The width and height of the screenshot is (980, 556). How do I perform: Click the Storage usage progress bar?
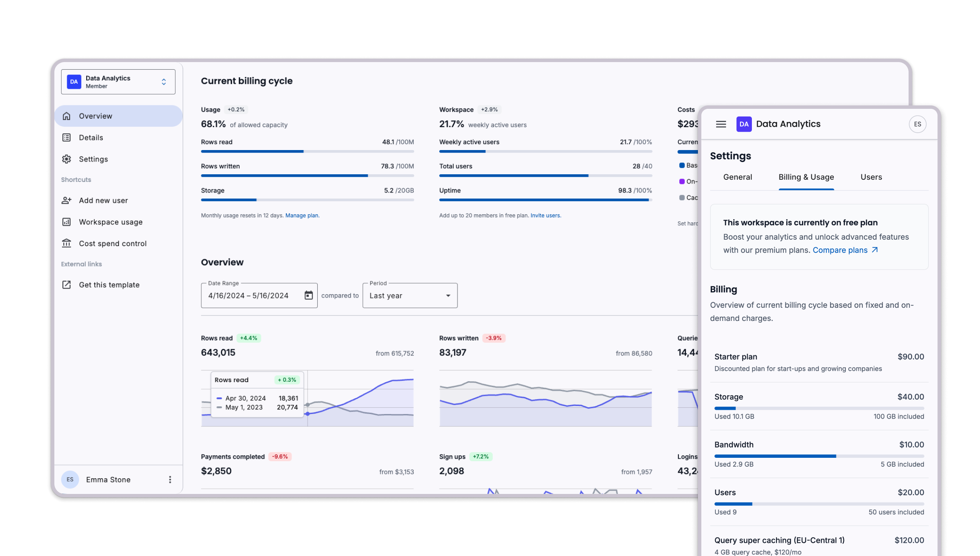pyautogui.click(x=819, y=408)
